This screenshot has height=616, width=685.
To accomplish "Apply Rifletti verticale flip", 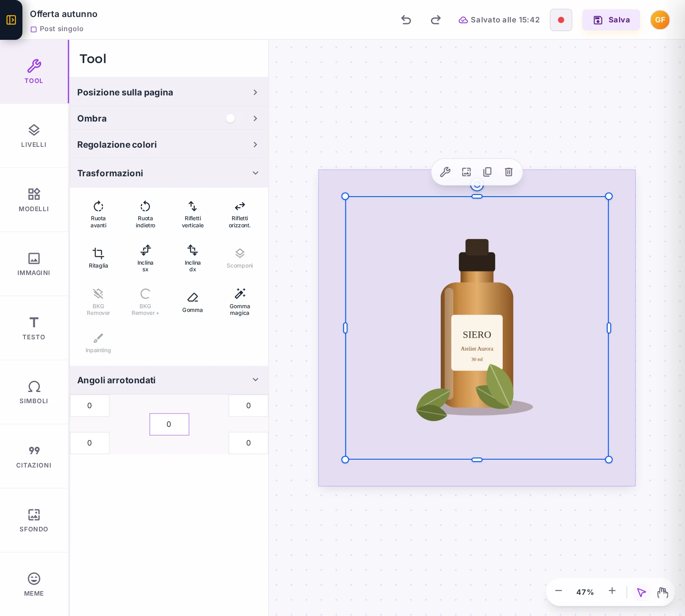I will tap(193, 214).
